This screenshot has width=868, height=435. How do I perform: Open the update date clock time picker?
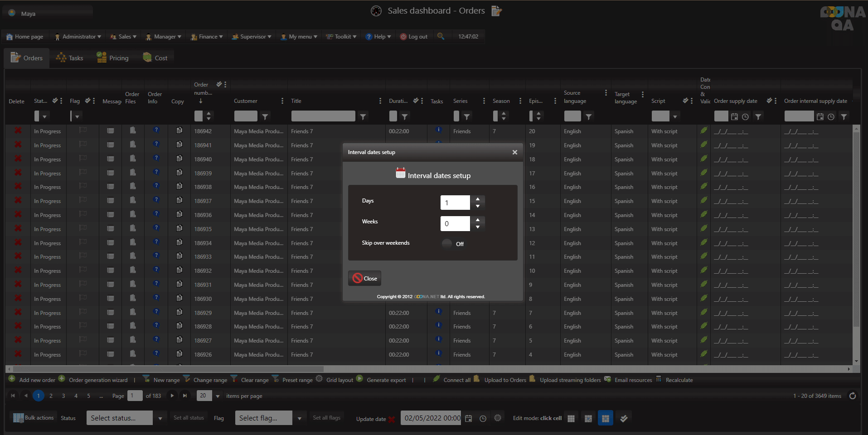pos(483,418)
